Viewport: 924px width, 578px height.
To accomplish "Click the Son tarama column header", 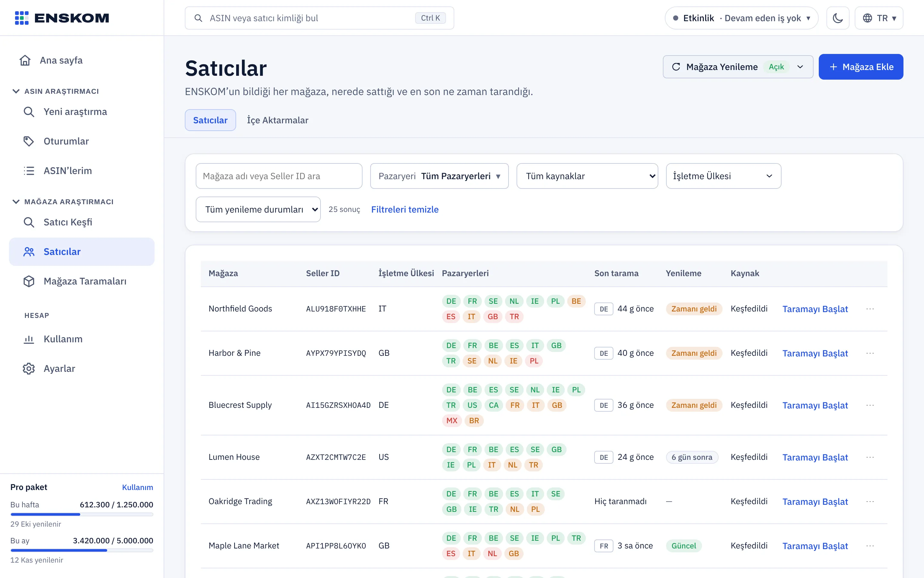I will (x=616, y=273).
